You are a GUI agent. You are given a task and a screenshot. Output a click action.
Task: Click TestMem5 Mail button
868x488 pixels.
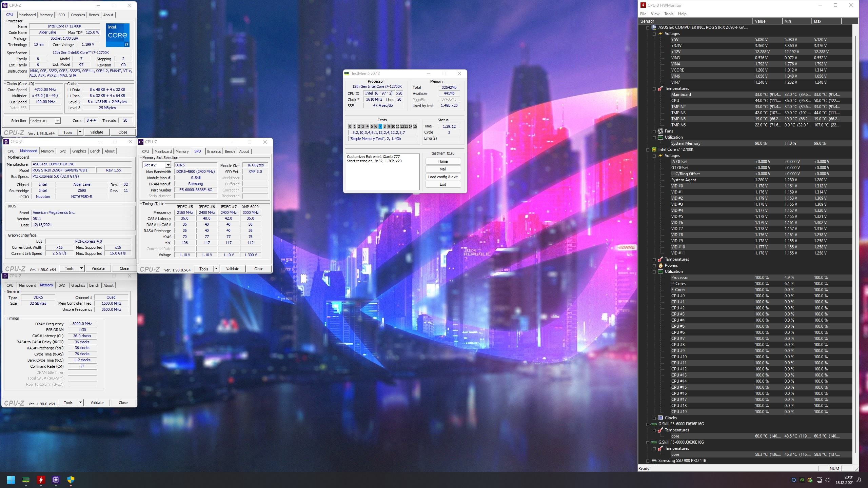(443, 169)
